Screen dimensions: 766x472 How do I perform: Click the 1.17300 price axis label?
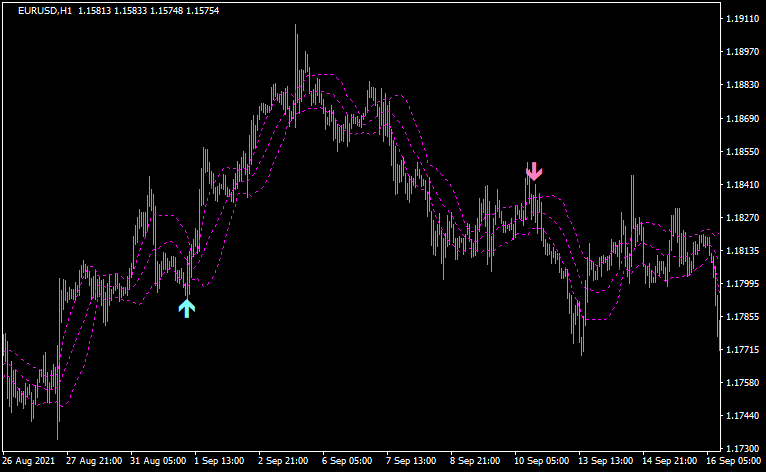pos(741,448)
